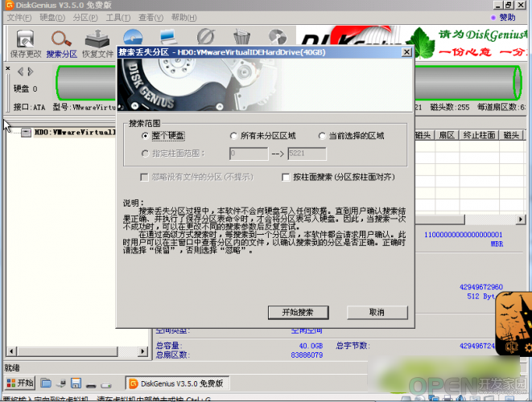532x402 pixels.
Task: Click the Save Changes (保存更改) toolbar icon
Action: point(26,43)
